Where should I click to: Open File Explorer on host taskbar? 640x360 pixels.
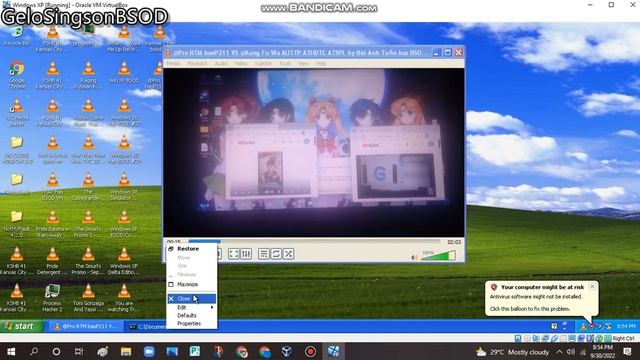(126, 351)
